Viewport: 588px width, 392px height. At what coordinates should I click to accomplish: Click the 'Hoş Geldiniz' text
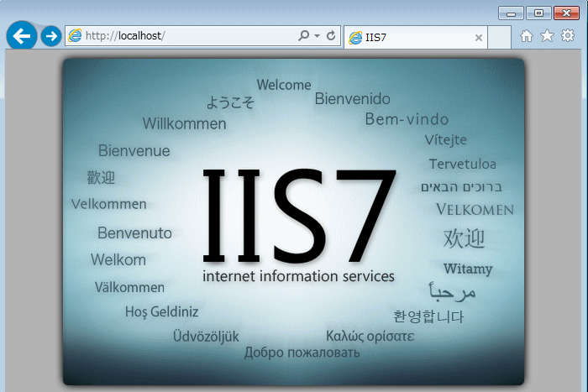point(162,311)
